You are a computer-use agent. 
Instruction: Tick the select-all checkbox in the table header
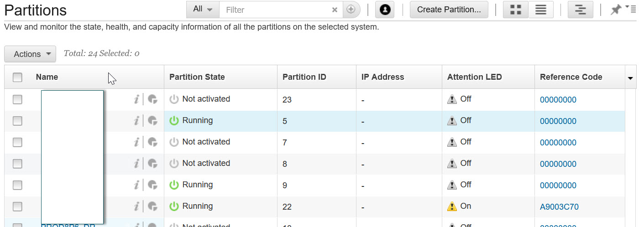point(17,77)
